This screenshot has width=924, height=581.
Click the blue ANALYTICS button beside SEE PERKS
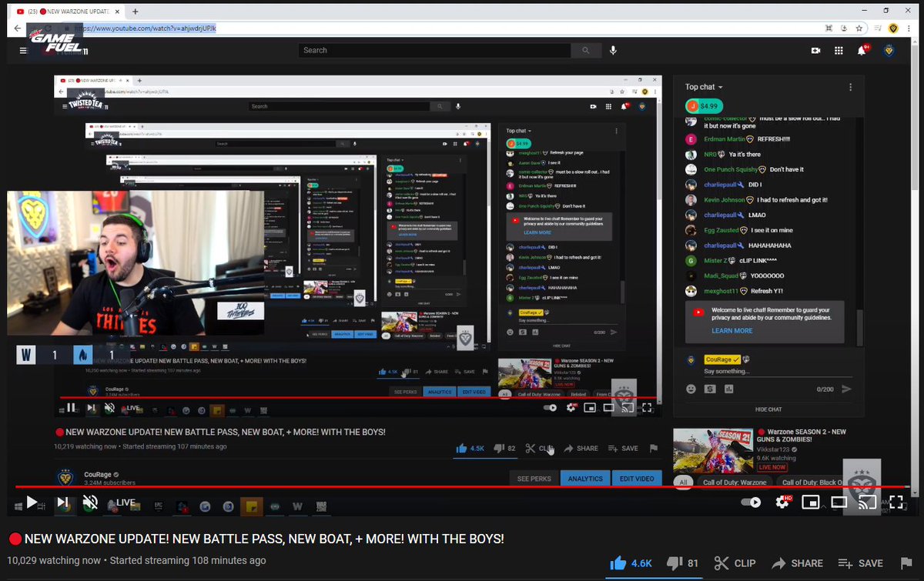coord(585,479)
